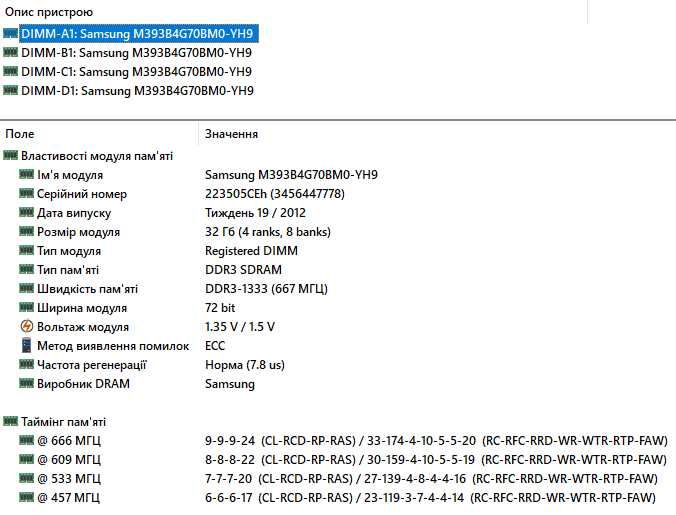
Task: Click the value DDR3 SDRAM
Action: coord(243,270)
